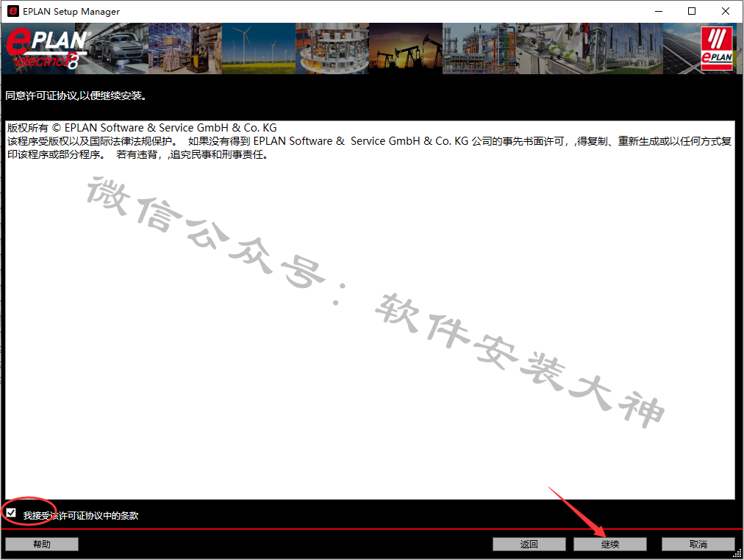Click the window resize grip corner
The image size is (744, 560).
[737, 553]
